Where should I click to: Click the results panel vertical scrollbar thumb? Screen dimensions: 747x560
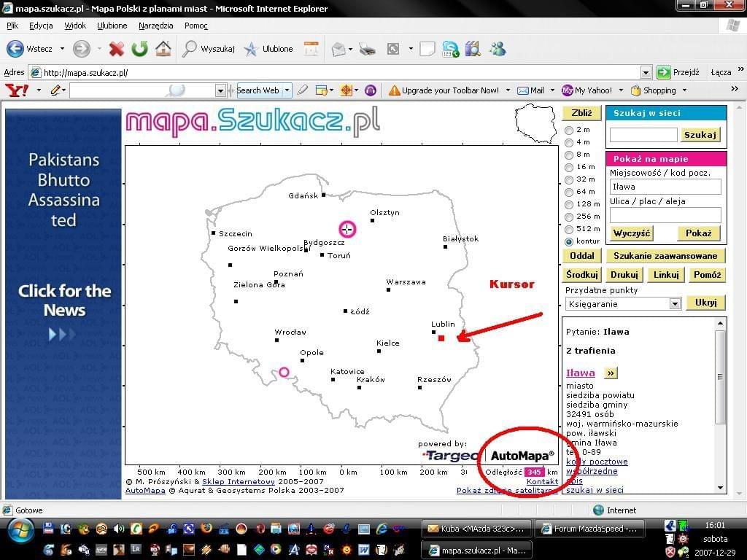point(720,377)
